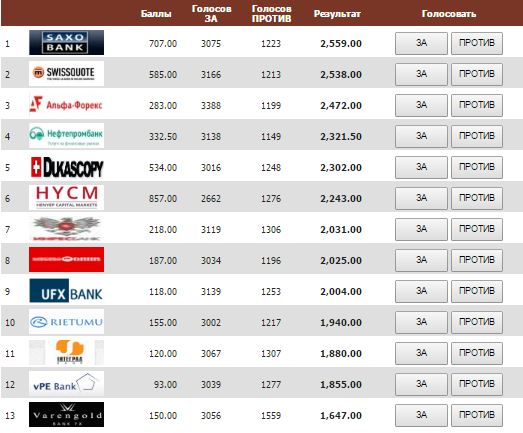The height and width of the screenshot is (433, 523).
Task: Select votes-against value 1306
Action: click(271, 230)
